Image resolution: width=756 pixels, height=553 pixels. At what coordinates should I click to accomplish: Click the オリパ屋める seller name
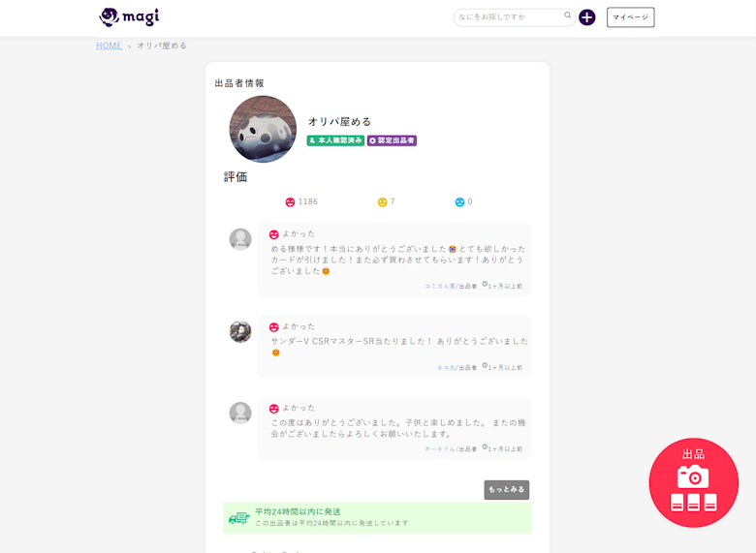point(340,122)
